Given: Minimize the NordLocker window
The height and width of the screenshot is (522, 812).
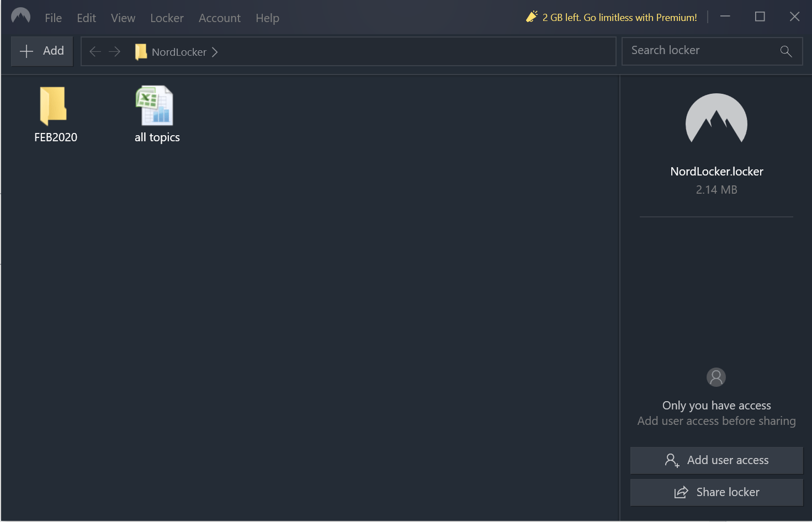Looking at the screenshot, I should click(x=725, y=17).
